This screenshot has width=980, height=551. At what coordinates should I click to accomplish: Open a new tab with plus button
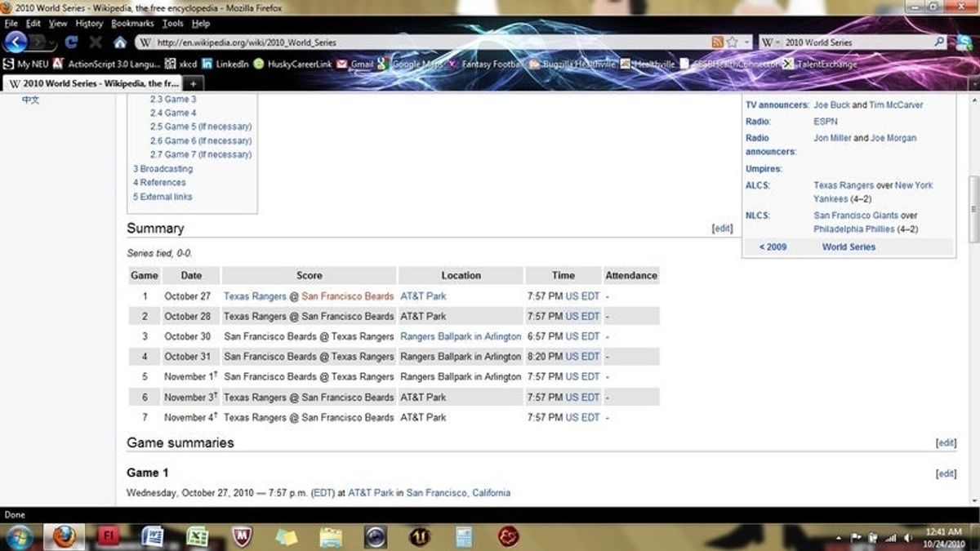(193, 83)
